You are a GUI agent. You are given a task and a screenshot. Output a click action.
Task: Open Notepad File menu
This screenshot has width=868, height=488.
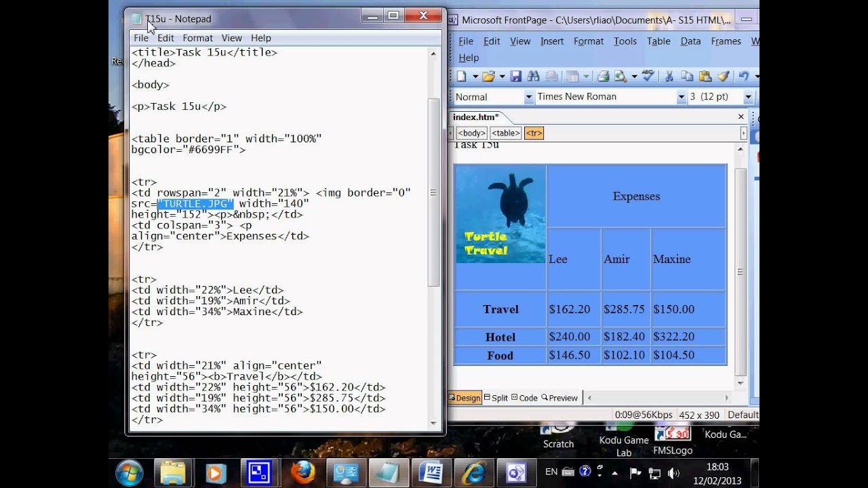pyautogui.click(x=141, y=38)
